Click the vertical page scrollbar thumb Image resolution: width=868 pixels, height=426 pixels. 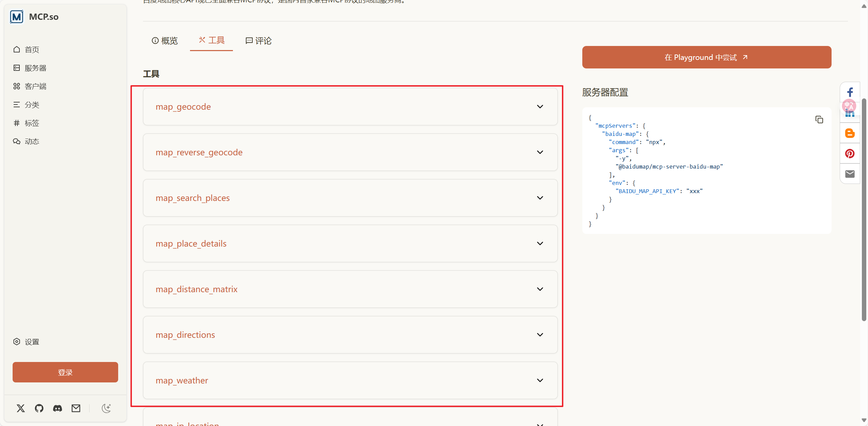point(864,209)
